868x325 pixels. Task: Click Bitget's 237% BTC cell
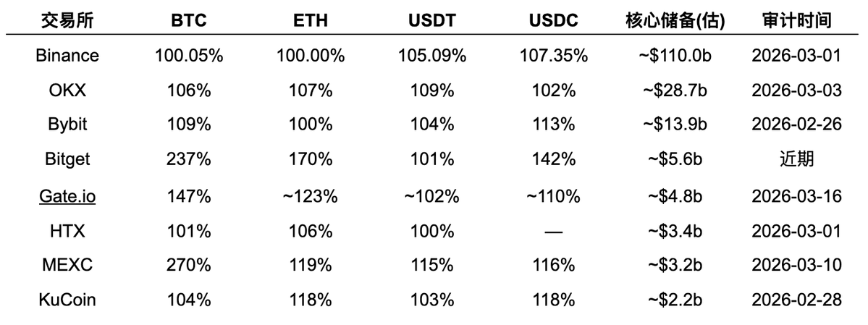click(188, 159)
